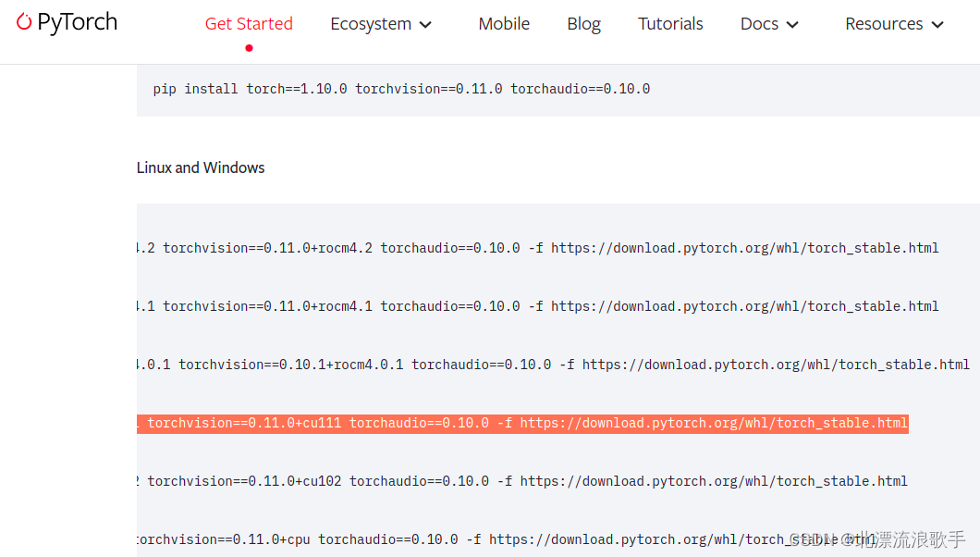This screenshot has height=557, width=980.
Task: Expand the Resources chevron arrow
Action: tap(937, 25)
